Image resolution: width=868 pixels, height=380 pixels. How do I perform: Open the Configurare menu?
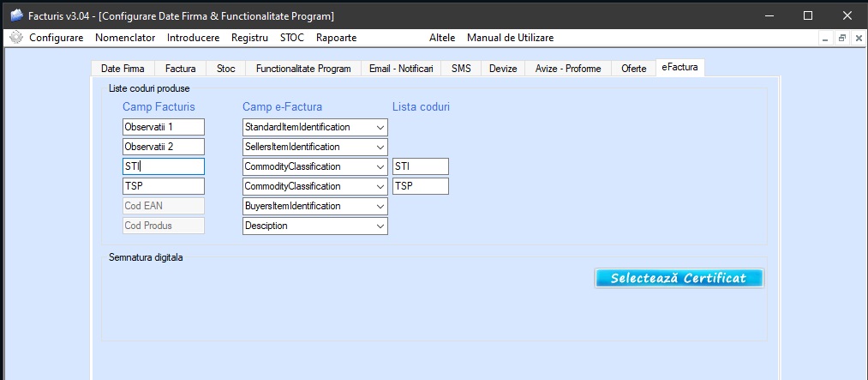point(57,38)
